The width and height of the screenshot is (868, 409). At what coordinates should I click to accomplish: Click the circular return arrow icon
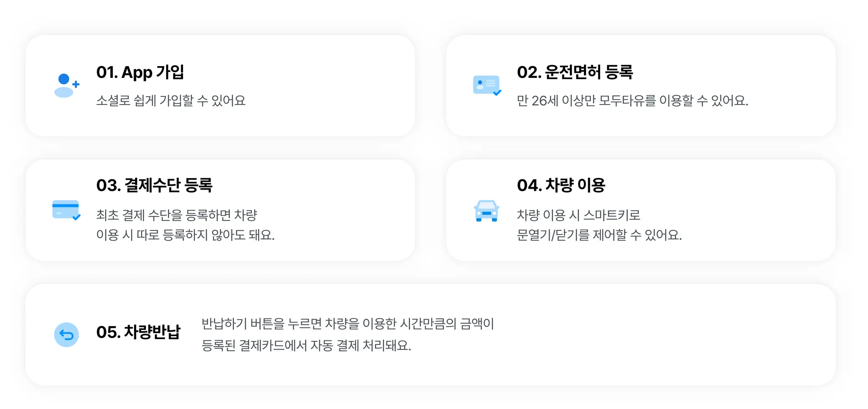[x=67, y=334]
